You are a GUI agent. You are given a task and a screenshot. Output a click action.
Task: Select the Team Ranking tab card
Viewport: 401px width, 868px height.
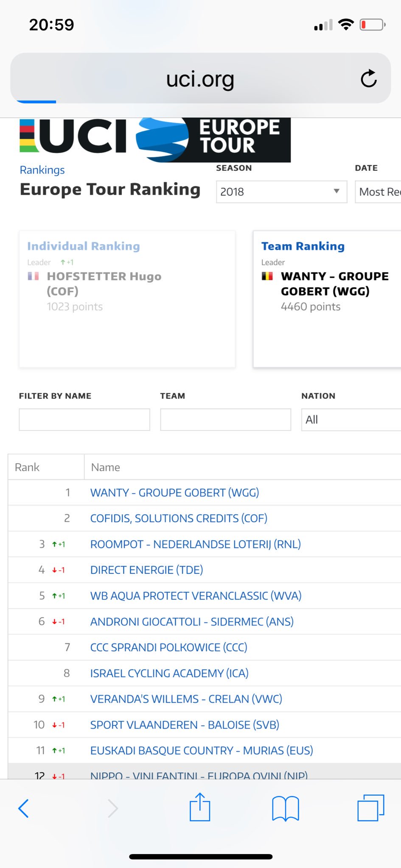pyautogui.click(x=327, y=299)
